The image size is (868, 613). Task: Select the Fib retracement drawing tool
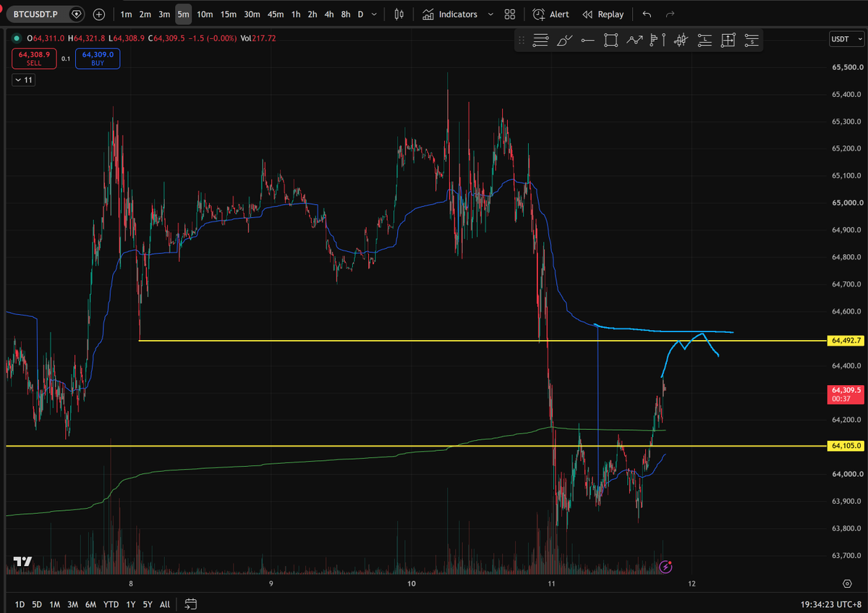540,41
